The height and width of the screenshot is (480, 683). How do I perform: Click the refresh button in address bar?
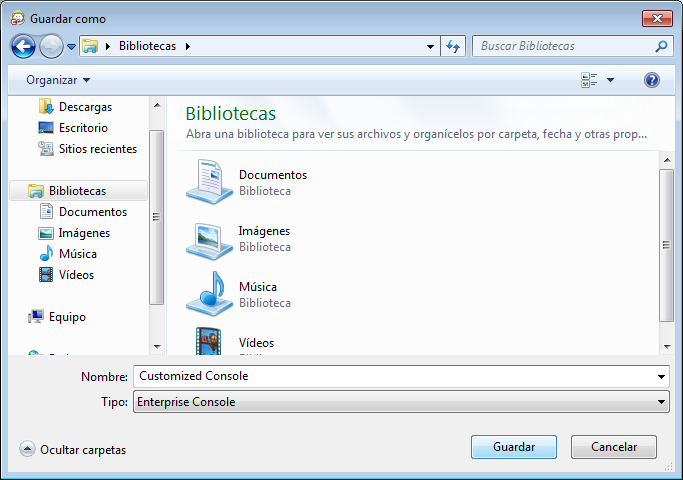coord(453,46)
